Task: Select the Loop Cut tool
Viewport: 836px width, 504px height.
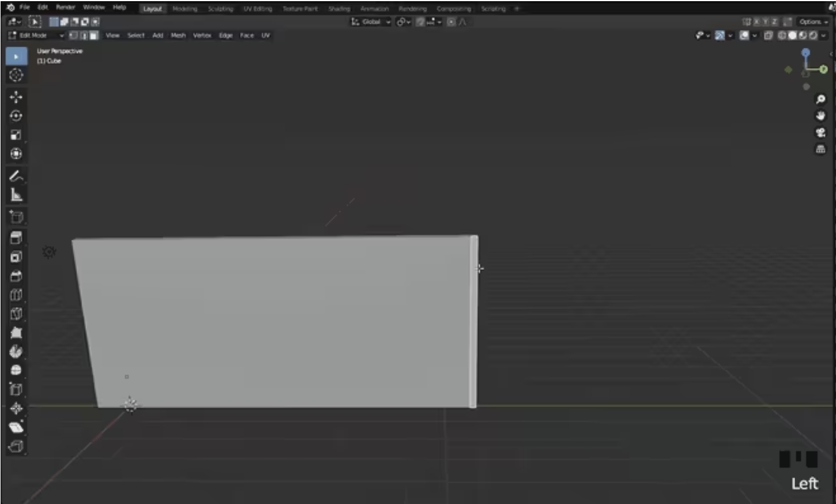Action: click(x=16, y=295)
